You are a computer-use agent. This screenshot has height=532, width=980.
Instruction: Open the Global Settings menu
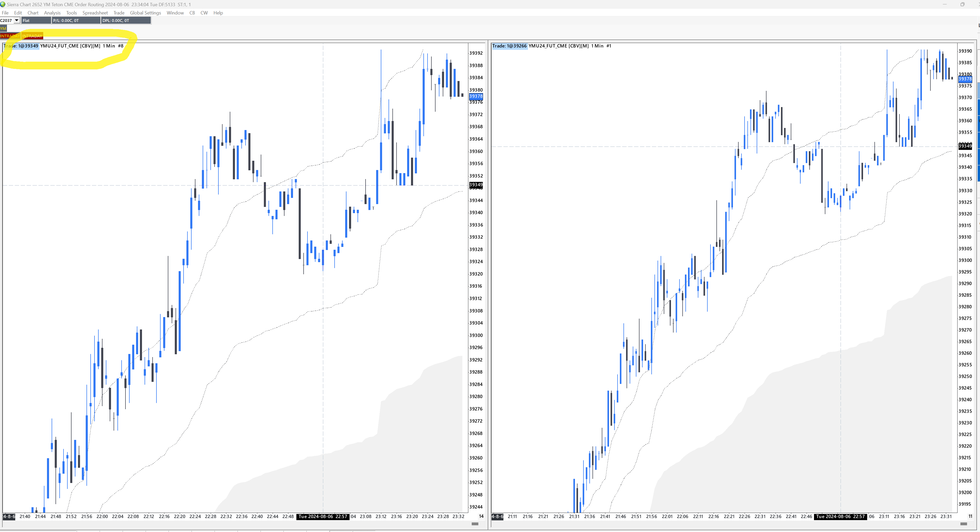pos(145,13)
